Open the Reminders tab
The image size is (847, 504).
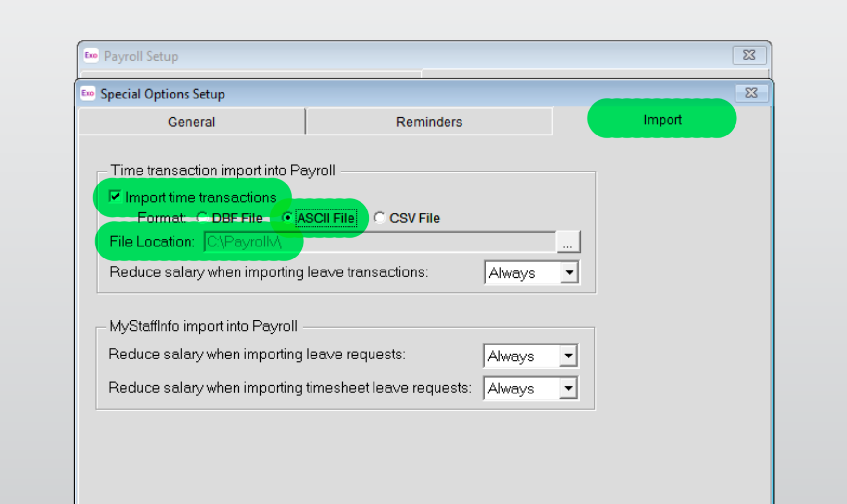(428, 122)
